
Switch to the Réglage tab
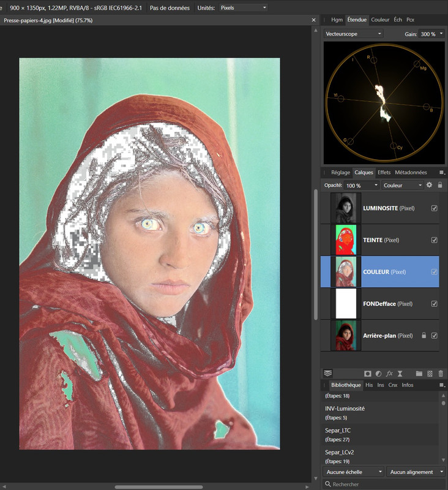(x=341, y=173)
